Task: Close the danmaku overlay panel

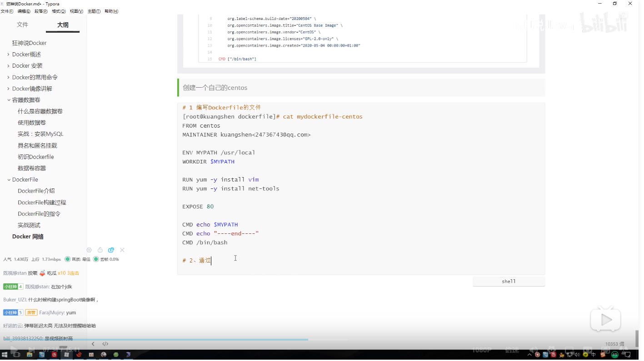Action: click(x=122, y=250)
